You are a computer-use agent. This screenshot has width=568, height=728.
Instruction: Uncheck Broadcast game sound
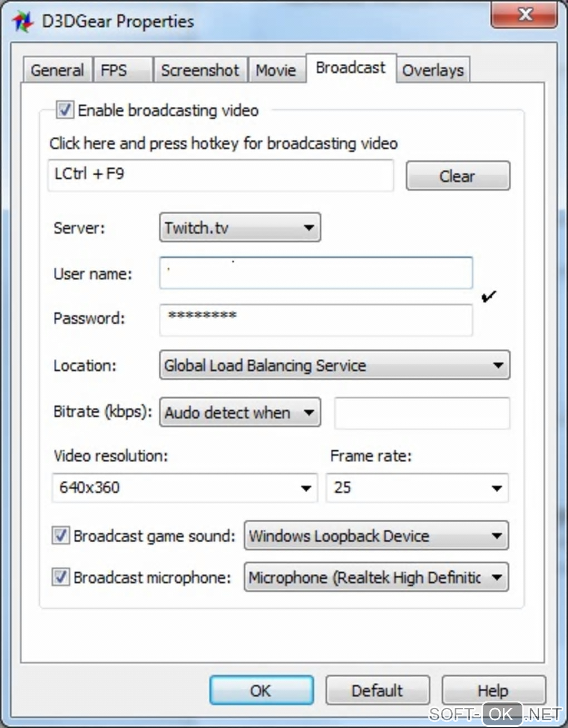[61, 535]
